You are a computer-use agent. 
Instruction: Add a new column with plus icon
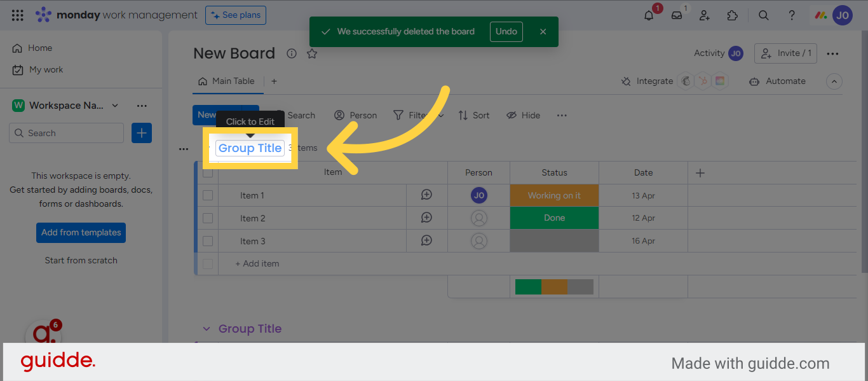(700, 173)
